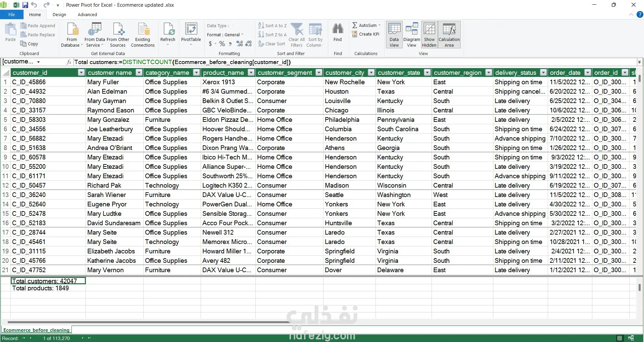
Task: Open product_name column filter dropdown
Action: tap(251, 72)
